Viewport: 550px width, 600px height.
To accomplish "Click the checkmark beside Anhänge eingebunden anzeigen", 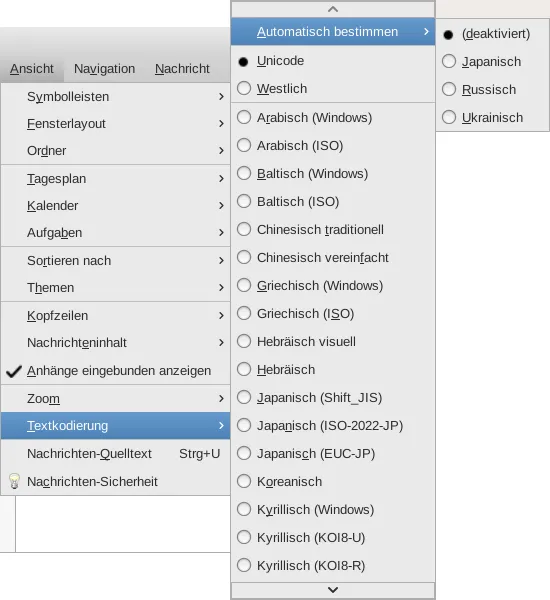I will click(x=14, y=371).
